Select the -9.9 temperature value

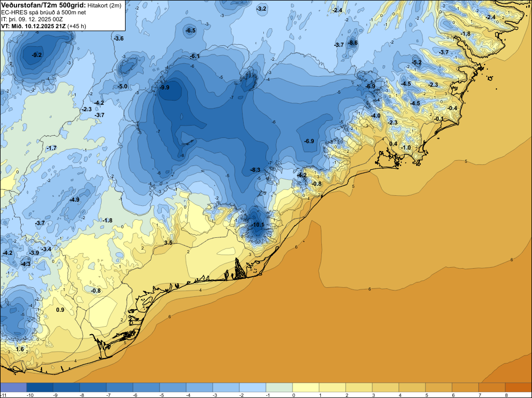coord(164,87)
